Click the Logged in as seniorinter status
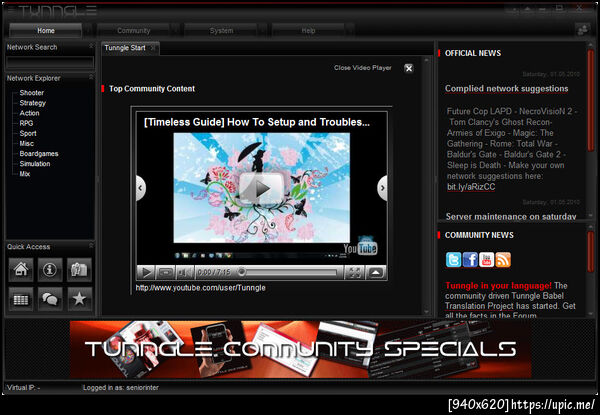Image resolution: width=600 pixels, height=415 pixels. click(121, 387)
